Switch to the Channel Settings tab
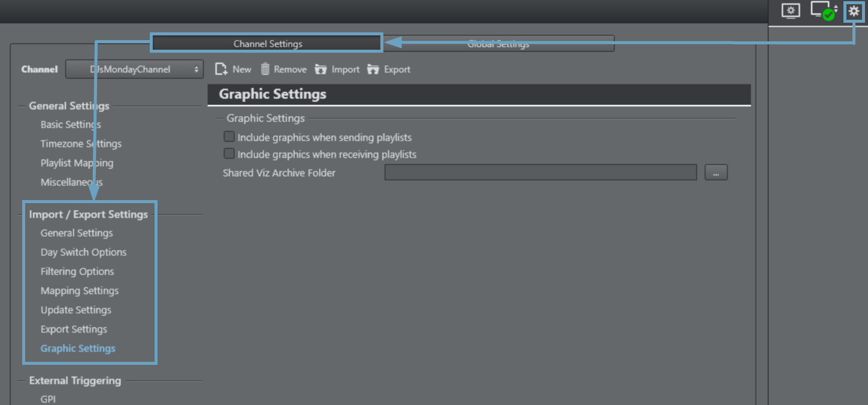This screenshot has width=868, height=405. click(x=267, y=44)
